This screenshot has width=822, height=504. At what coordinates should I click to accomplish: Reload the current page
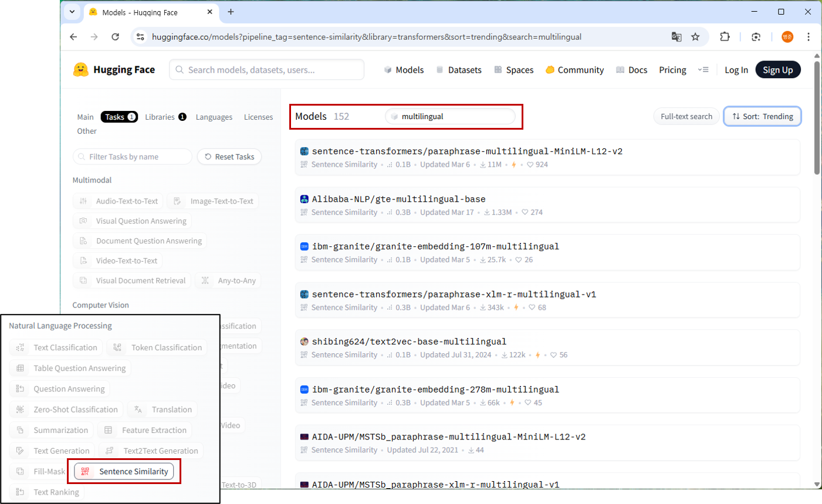tap(116, 37)
